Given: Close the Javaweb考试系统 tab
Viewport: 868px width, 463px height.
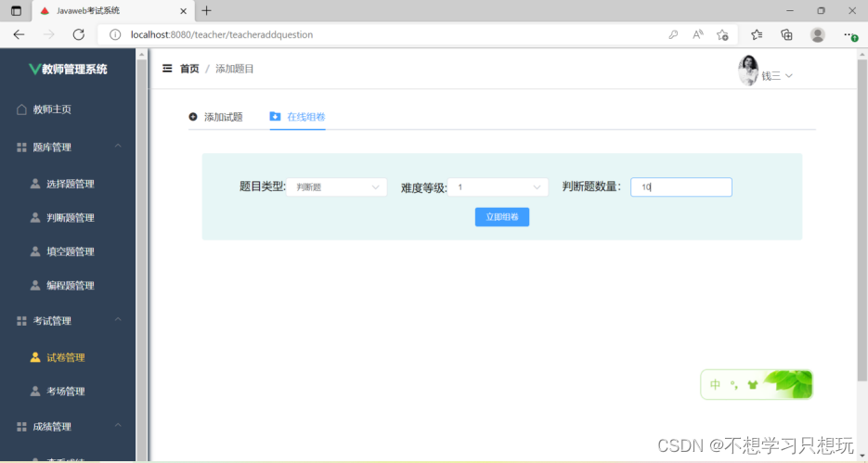Looking at the screenshot, I should coord(183,10).
